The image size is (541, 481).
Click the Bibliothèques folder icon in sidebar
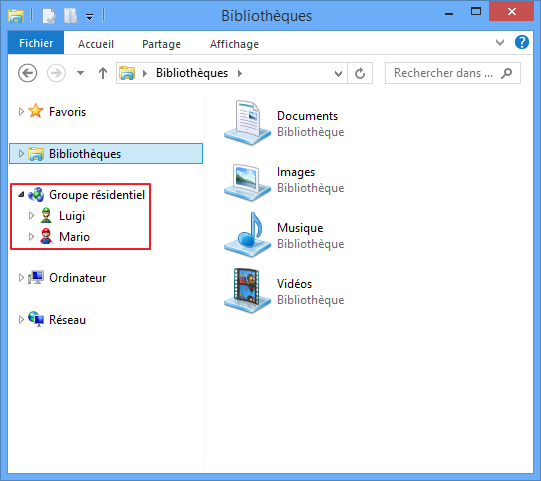click(36, 154)
